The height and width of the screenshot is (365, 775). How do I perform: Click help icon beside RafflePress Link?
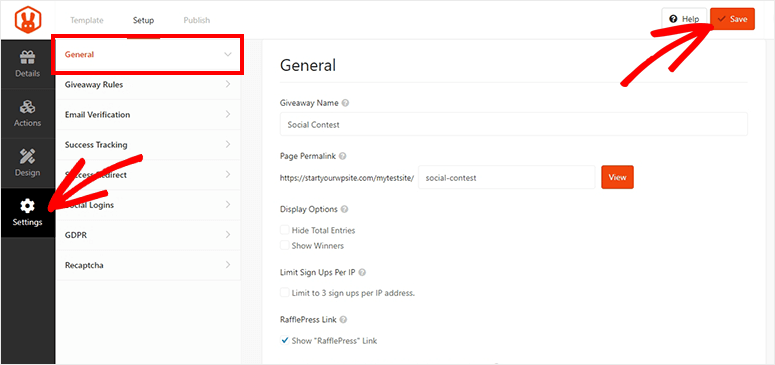click(x=344, y=320)
